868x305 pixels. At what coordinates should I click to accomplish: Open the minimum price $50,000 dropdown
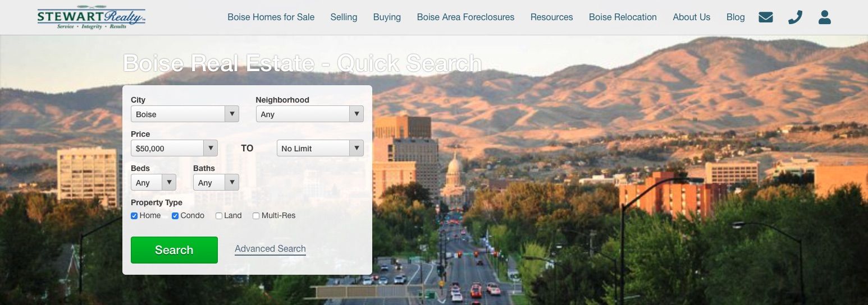tap(174, 148)
